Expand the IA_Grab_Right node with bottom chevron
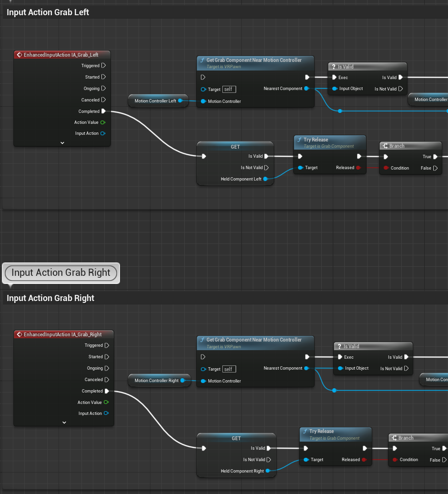 click(x=64, y=422)
